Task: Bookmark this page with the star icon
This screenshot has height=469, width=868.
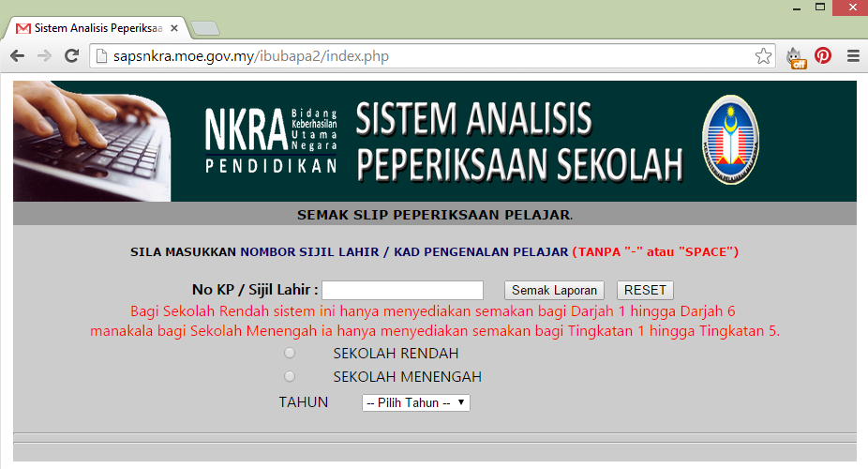Action: [763, 56]
